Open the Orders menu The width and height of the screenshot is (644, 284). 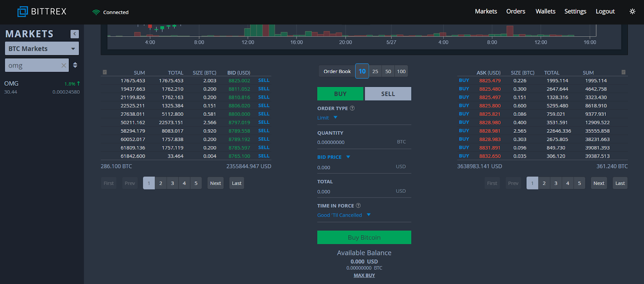coord(516,11)
